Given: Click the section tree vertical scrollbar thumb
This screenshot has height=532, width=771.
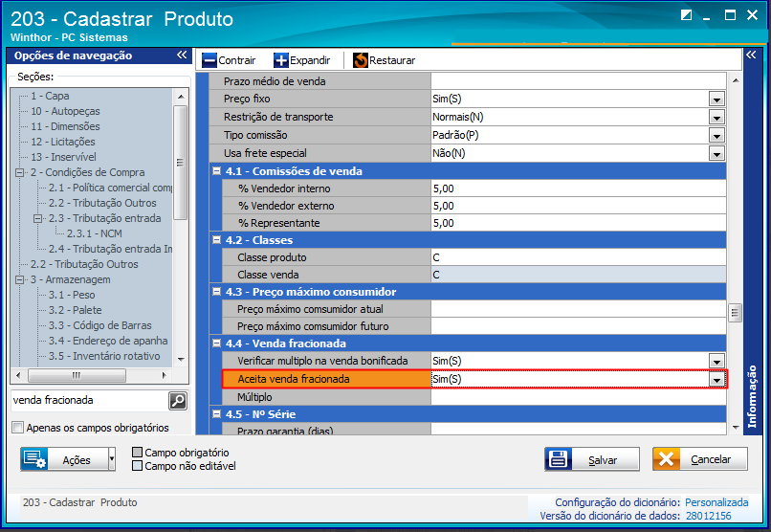Looking at the screenshot, I should click(x=181, y=163).
